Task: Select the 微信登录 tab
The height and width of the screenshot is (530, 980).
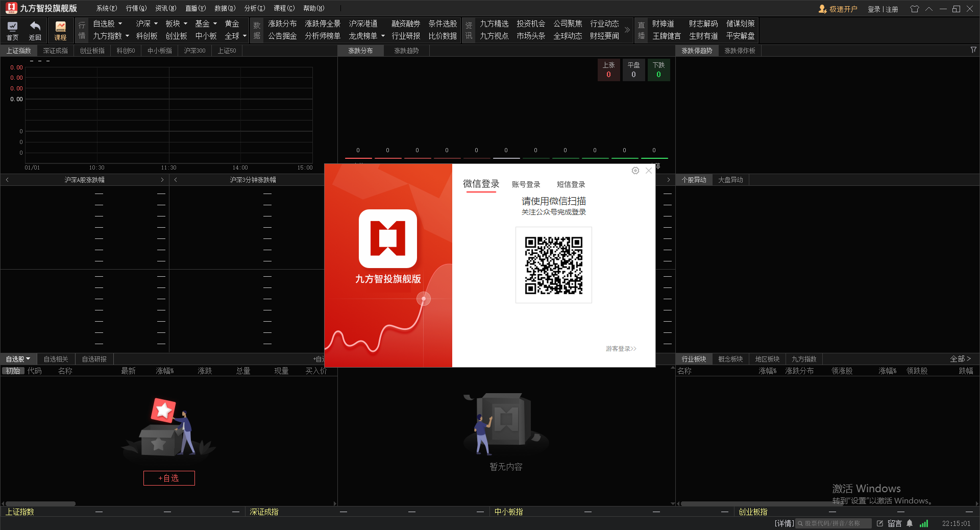Action: [481, 184]
